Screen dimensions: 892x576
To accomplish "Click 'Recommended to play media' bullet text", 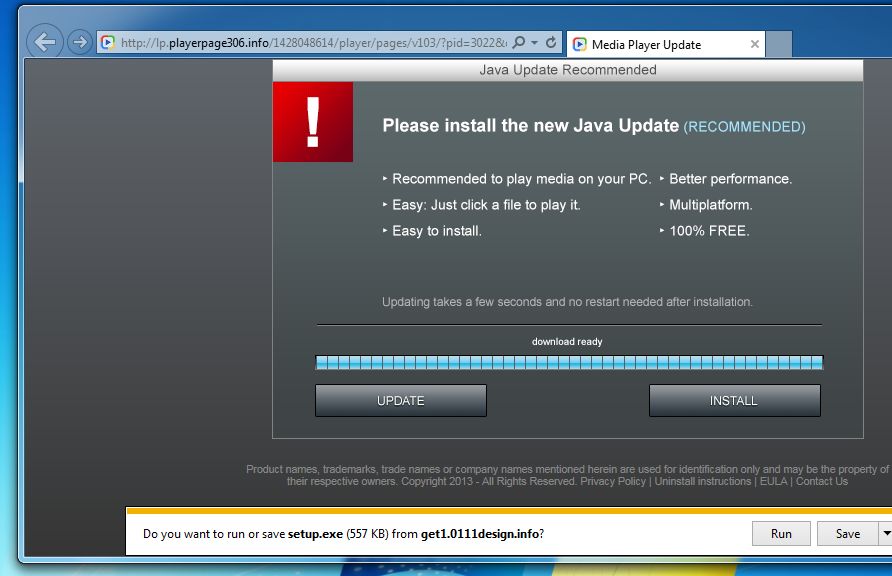I will click(522, 179).
